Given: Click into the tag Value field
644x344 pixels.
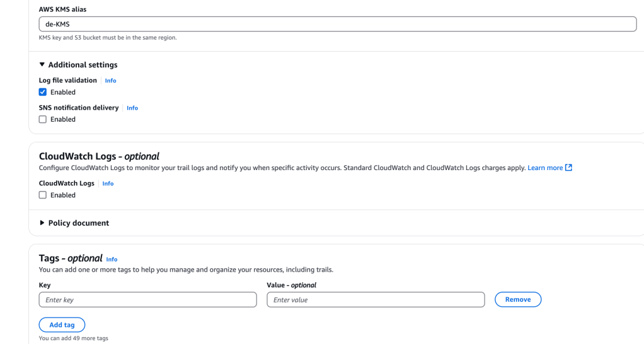Looking at the screenshot, I should [376, 300].
